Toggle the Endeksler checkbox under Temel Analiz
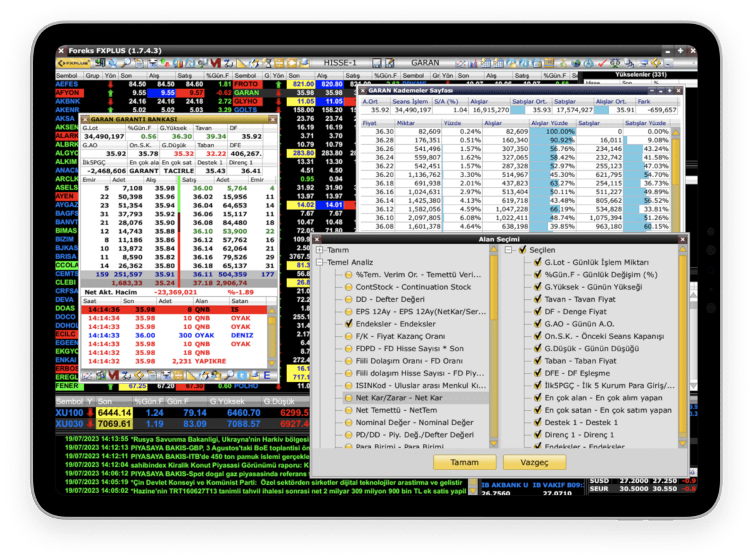 349,324
